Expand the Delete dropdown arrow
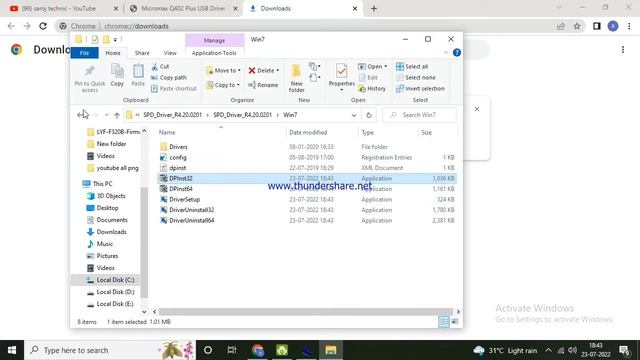 pos(278,71)
